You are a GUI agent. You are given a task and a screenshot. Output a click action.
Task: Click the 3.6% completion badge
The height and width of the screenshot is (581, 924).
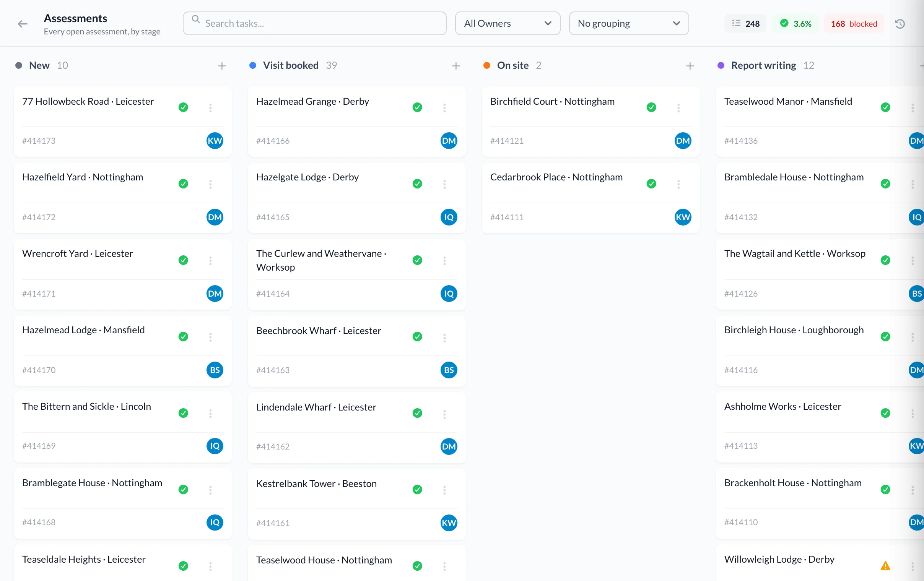point(795,24)
